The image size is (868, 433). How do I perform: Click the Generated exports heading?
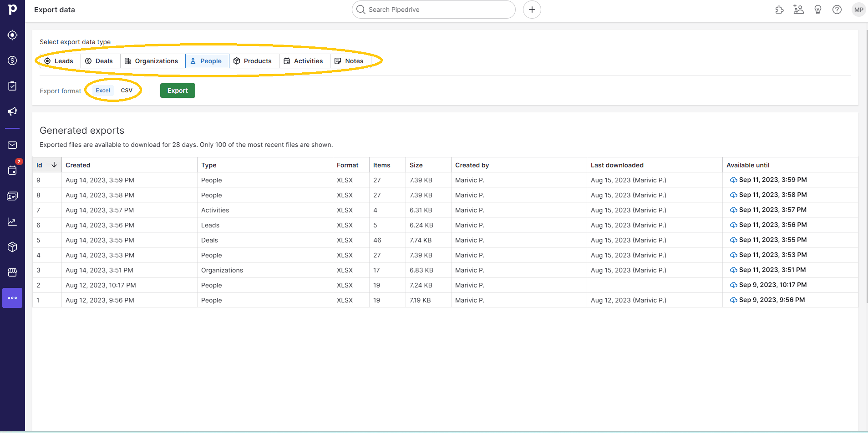coord(82,131)
